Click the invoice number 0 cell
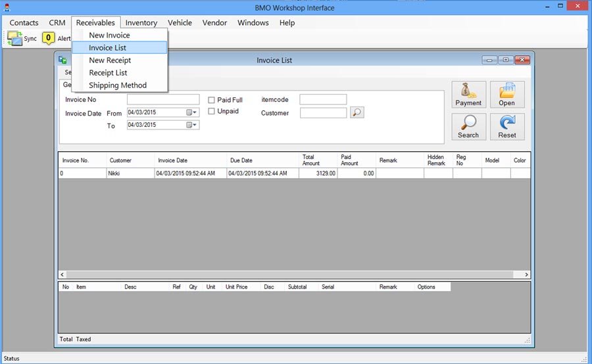592x364 pixels. (x=82, y=173)
